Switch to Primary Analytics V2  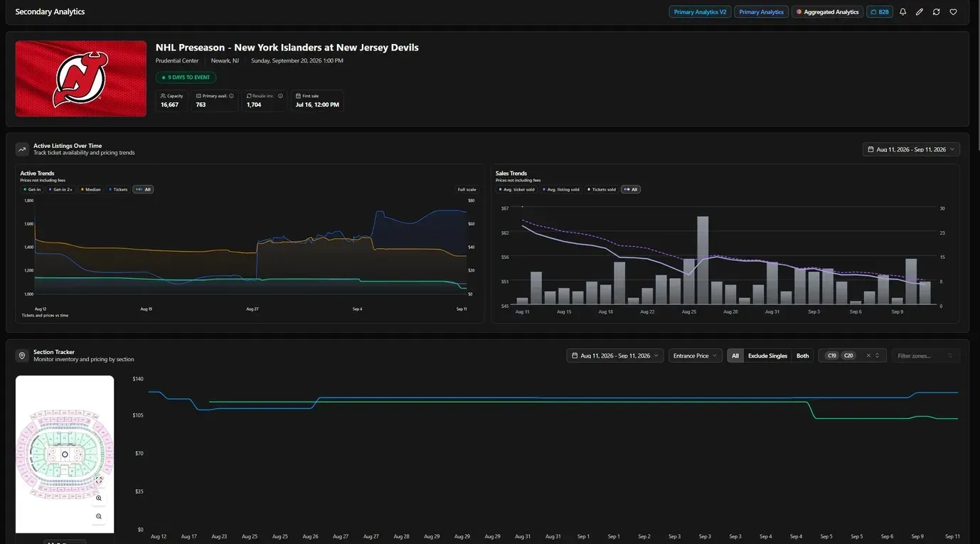pos(700,12)
